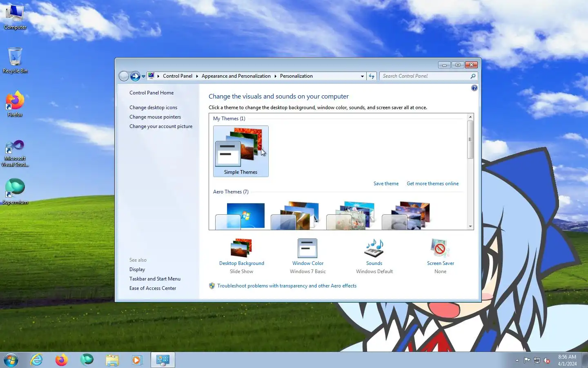Click Get more themes online link
This screenshot has width=588, height=368.
point(432,184)
